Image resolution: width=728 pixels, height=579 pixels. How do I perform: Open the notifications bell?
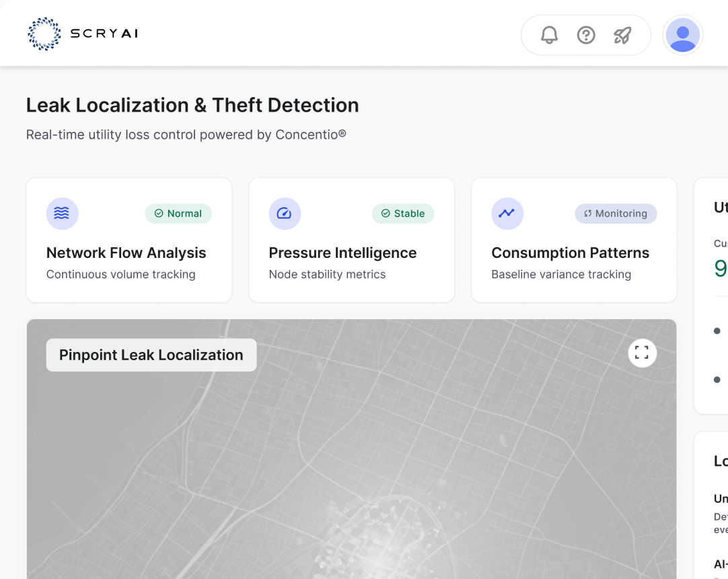coord(549,35)
